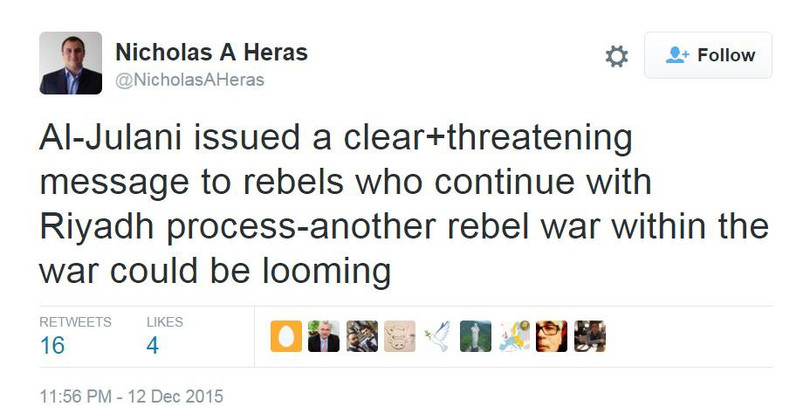Click the tweet timestamp 11:56 PM - 12 Dec 2015

pyautogui.click(x=131, y=396)
